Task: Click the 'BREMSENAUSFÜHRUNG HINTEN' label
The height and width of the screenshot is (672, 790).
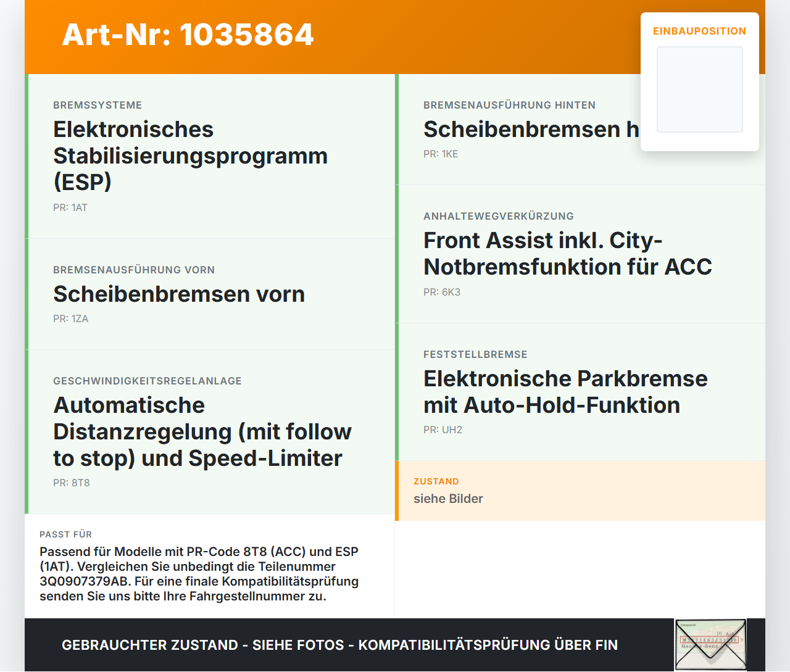Action: click(x=510, y=105)
